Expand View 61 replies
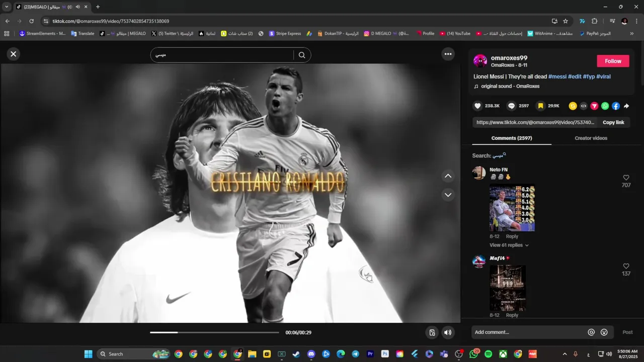The image size is (644, 362). (509, 245)
